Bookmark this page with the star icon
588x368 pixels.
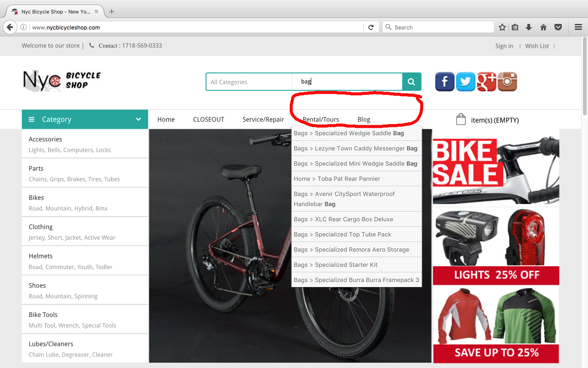(502, 28)
